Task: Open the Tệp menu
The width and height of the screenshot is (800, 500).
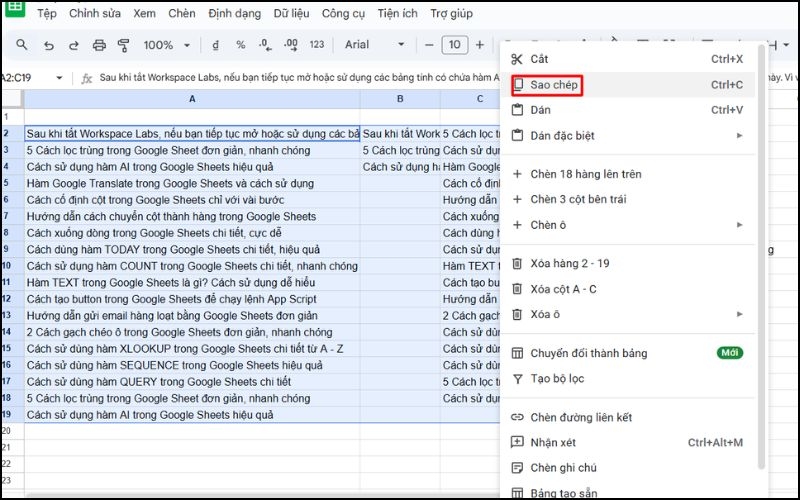Action: (46, 14)
